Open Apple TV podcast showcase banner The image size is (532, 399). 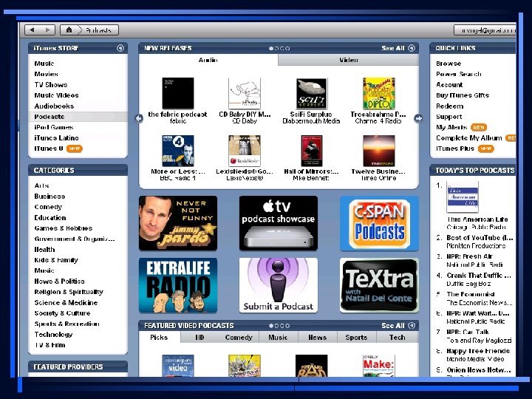tap(279, 223)
